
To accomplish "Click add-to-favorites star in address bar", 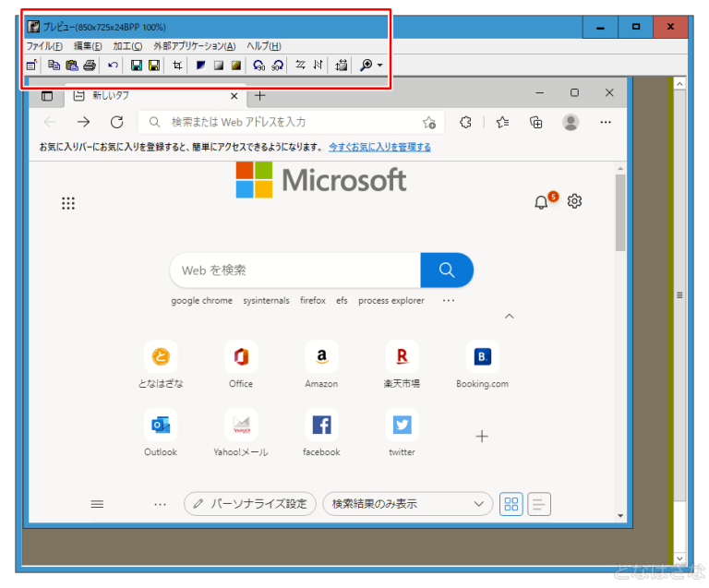I will point(428,122).
